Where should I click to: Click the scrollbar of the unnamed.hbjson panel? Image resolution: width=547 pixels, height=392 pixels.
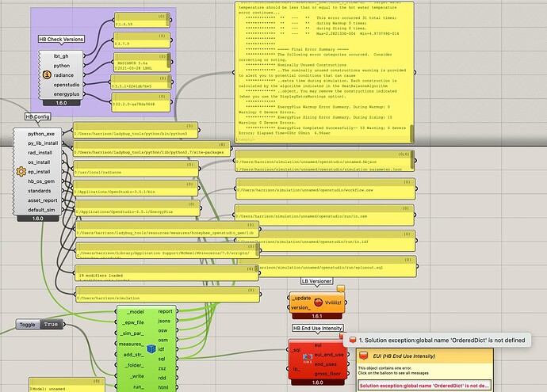pyautogui.click(x=412, y=160)
